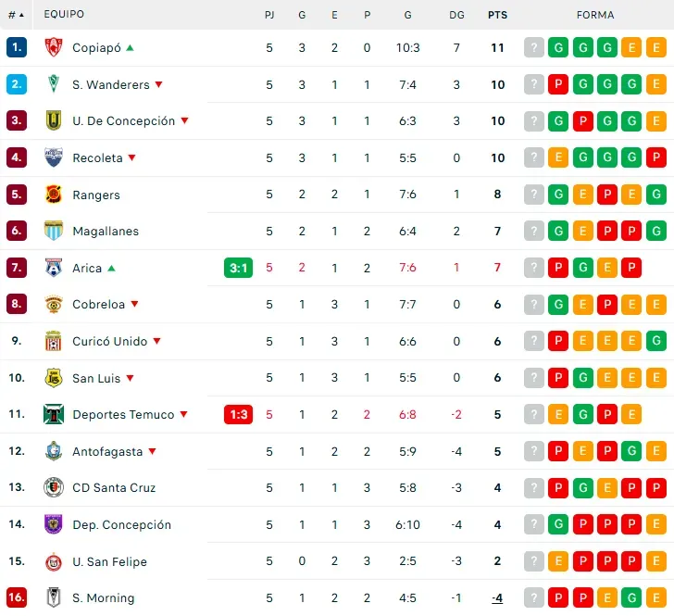Click the Dep. Concepción purple crest
This screenshot has width=674, height=616.
tap(54, 524)
